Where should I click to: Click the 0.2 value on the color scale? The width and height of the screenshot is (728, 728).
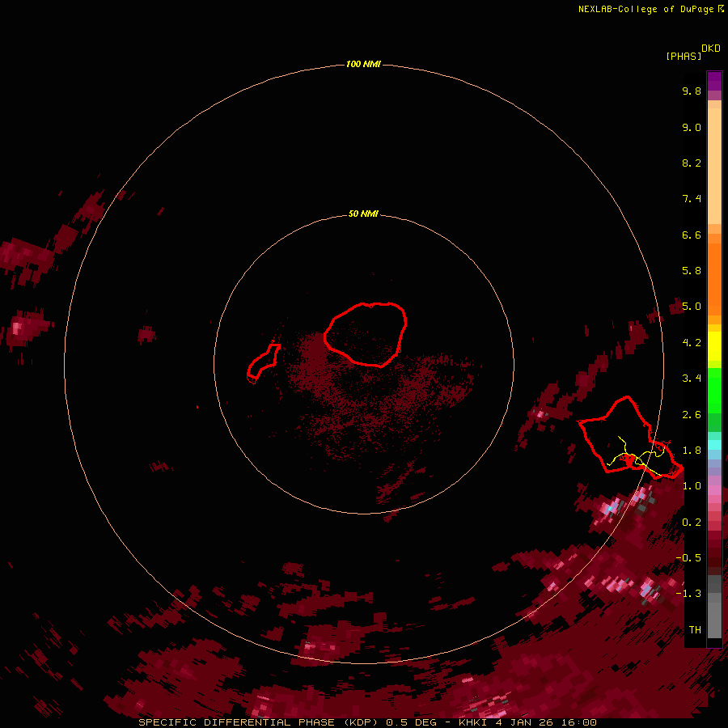tap(692, 523)
